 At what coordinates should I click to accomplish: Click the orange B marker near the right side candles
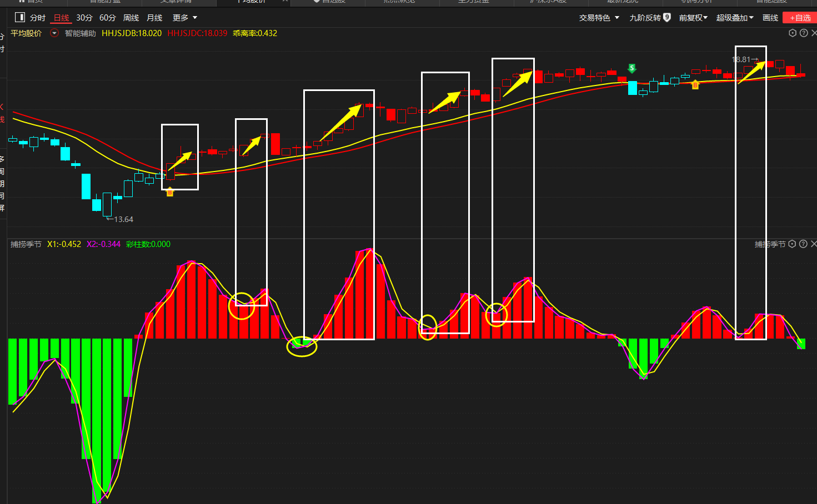(695, 85)
